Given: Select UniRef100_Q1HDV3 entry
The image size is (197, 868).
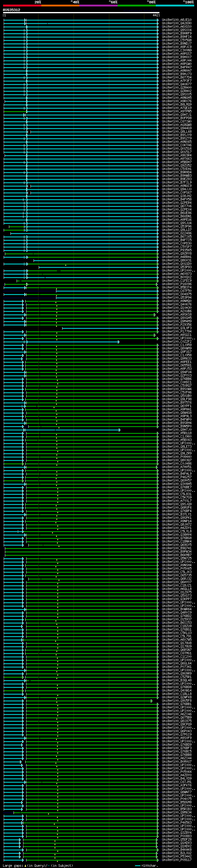Looking at the screenshot, I should pyautogui.click(x=177, y=843).
